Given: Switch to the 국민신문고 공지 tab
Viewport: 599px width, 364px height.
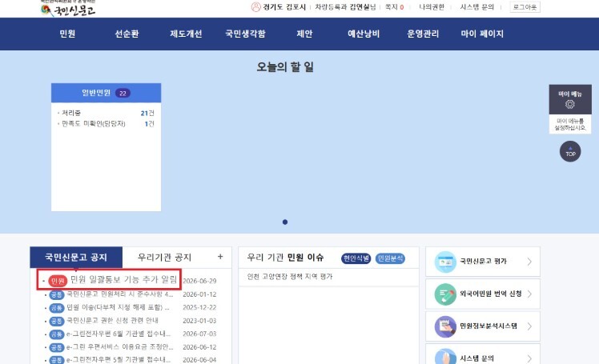Looking at the screenshot, I should 76,257.
